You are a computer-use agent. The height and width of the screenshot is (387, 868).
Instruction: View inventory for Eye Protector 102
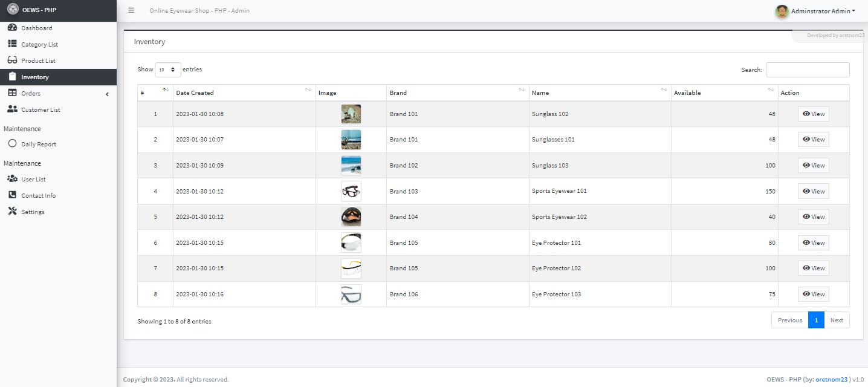pos(814,268)
